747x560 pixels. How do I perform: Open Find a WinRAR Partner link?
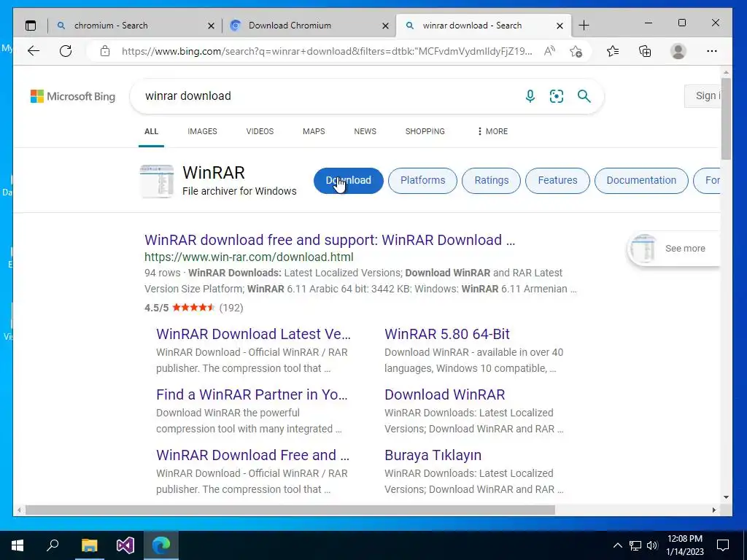coord(252,394)
